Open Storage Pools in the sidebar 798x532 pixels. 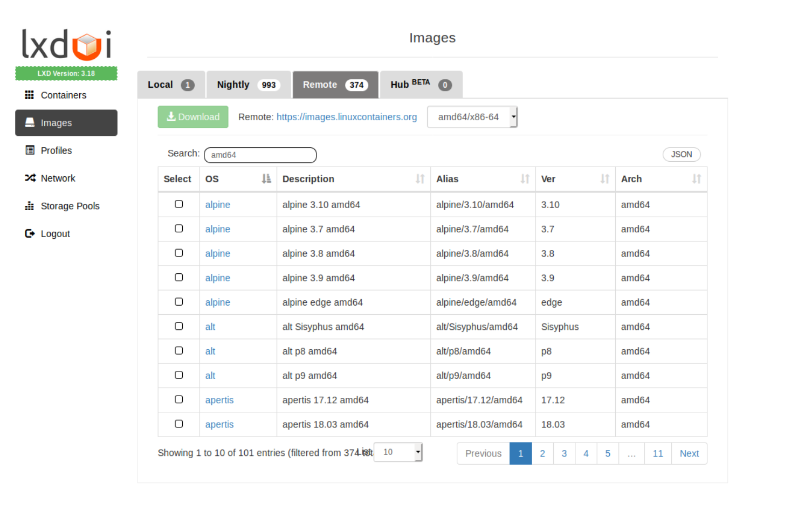(x=66, y=206)
